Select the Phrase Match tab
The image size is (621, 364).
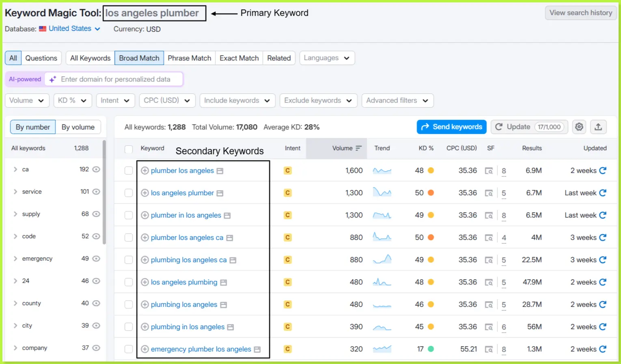point(190,58)
